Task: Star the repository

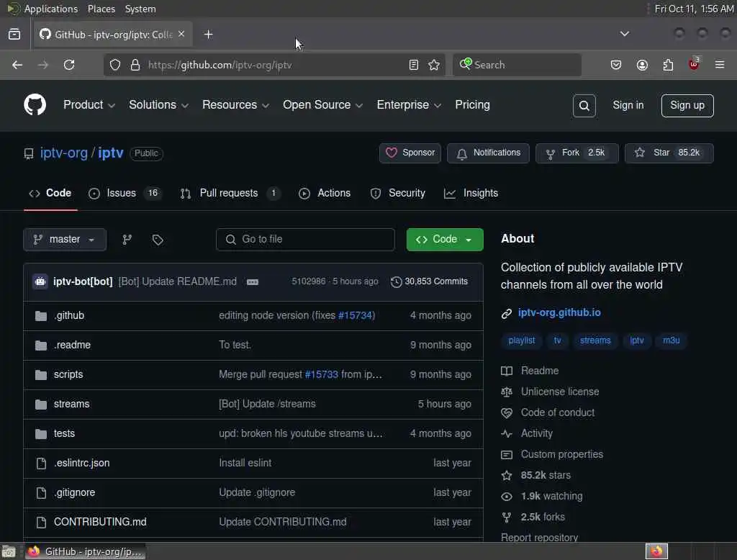Action: pos(669,153)
